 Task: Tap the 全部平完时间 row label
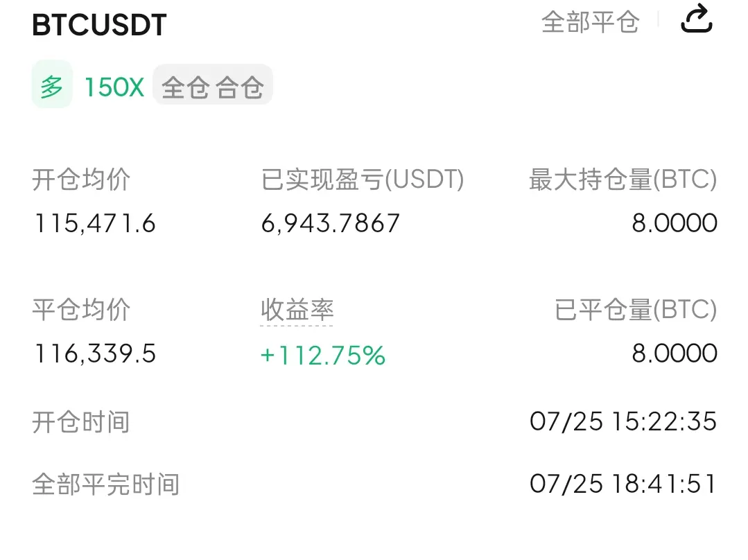[106, 484]
